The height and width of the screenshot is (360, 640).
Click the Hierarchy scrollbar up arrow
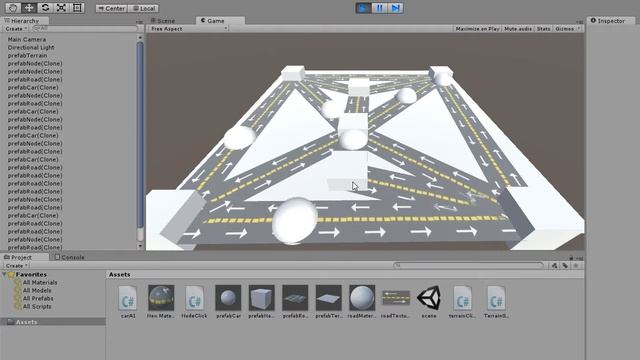click(140, 37)
